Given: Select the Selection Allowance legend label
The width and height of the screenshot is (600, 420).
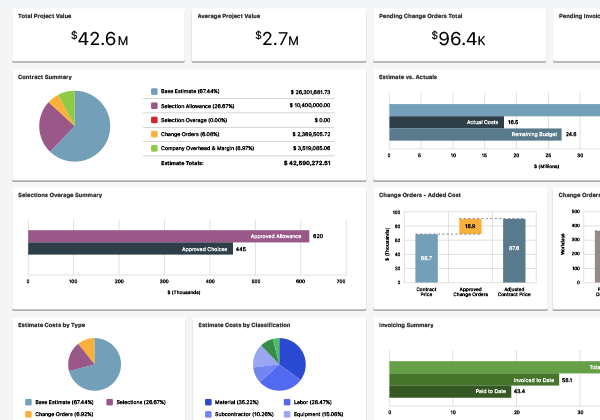Looking at the screenshot, I should coord(197,106).
